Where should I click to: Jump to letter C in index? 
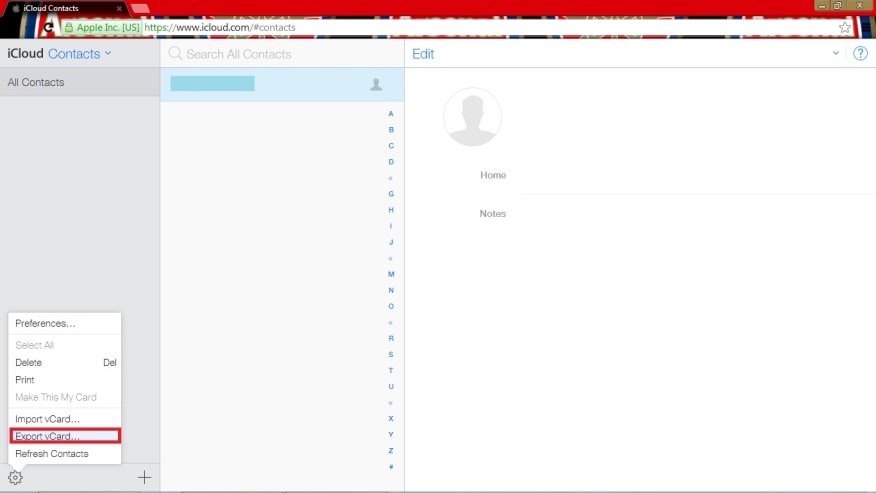pyautogui.click(x=391, y=146)
